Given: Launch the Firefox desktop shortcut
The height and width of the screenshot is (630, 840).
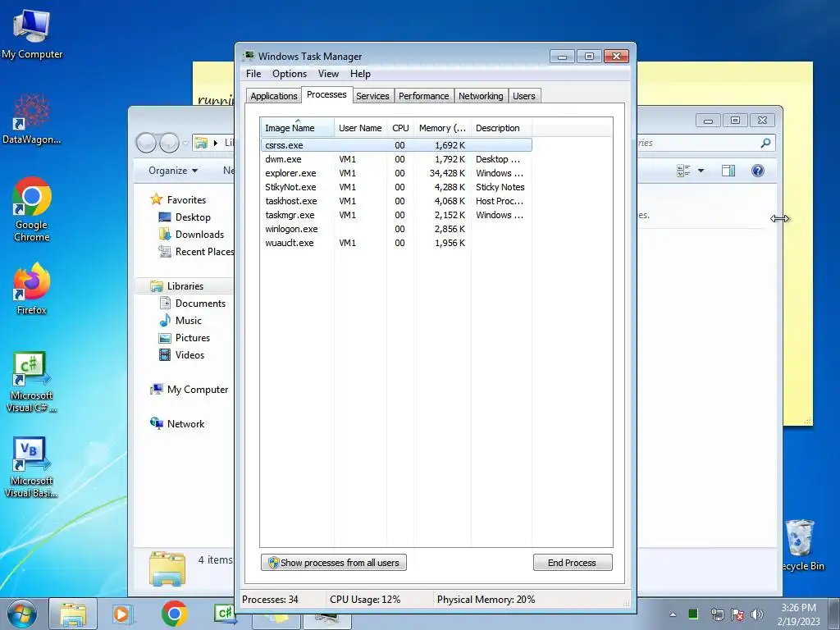Looking at the screenshot, I should 32,288.
